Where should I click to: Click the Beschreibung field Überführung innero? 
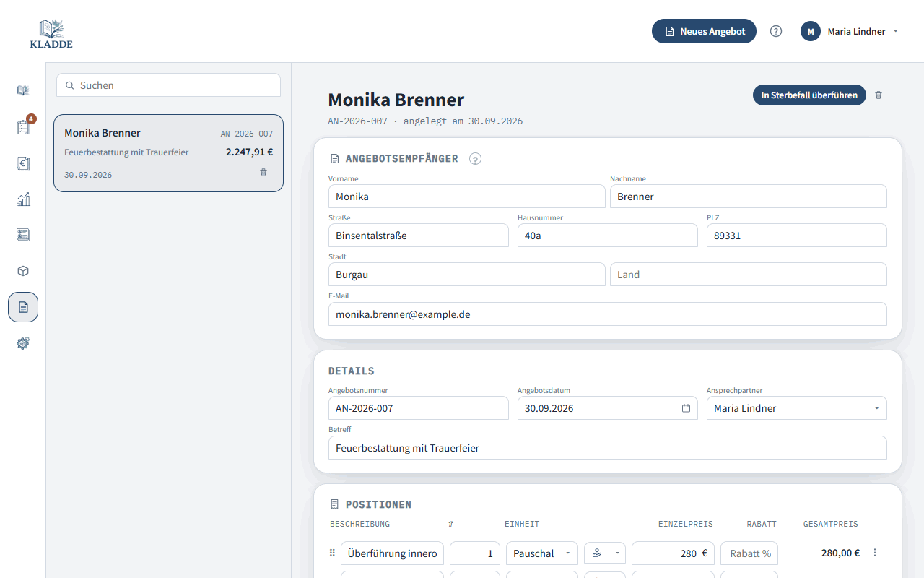(392, 553)
